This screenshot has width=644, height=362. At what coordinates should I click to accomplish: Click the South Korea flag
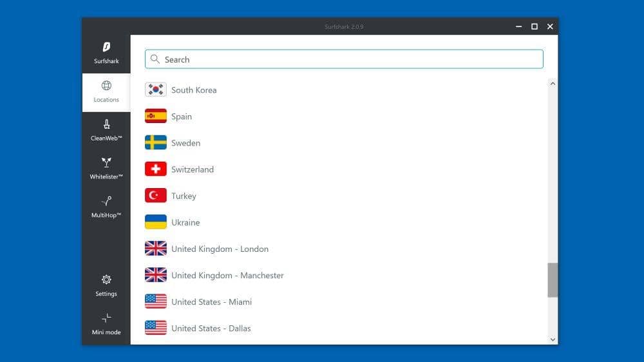(x=156, y=90)
